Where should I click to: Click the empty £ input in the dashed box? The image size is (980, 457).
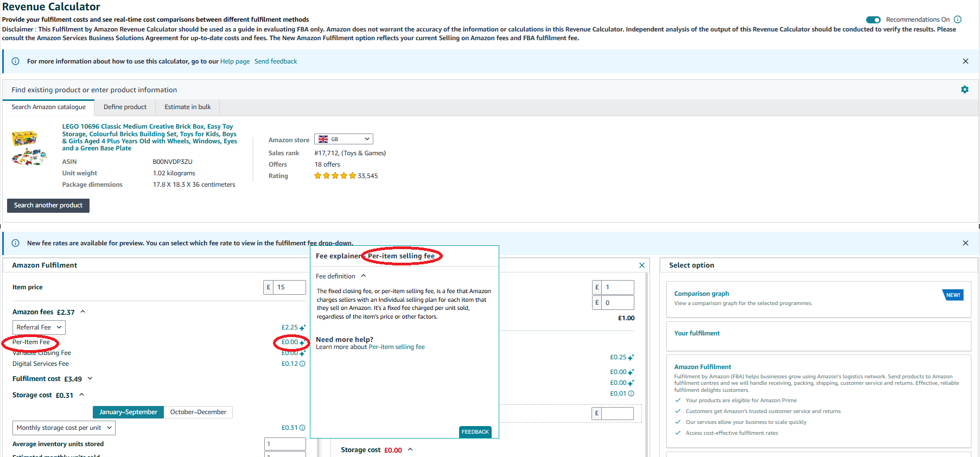[618, 413]
